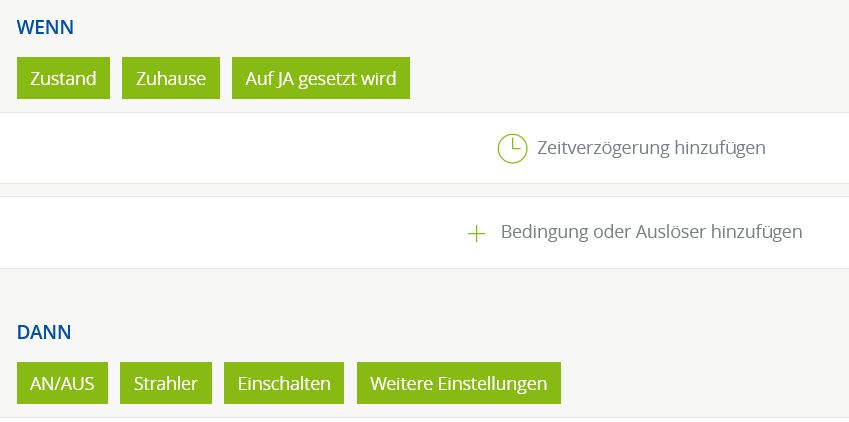Click the clock icon for time delay
849x422 pixels.
point(512,148)
